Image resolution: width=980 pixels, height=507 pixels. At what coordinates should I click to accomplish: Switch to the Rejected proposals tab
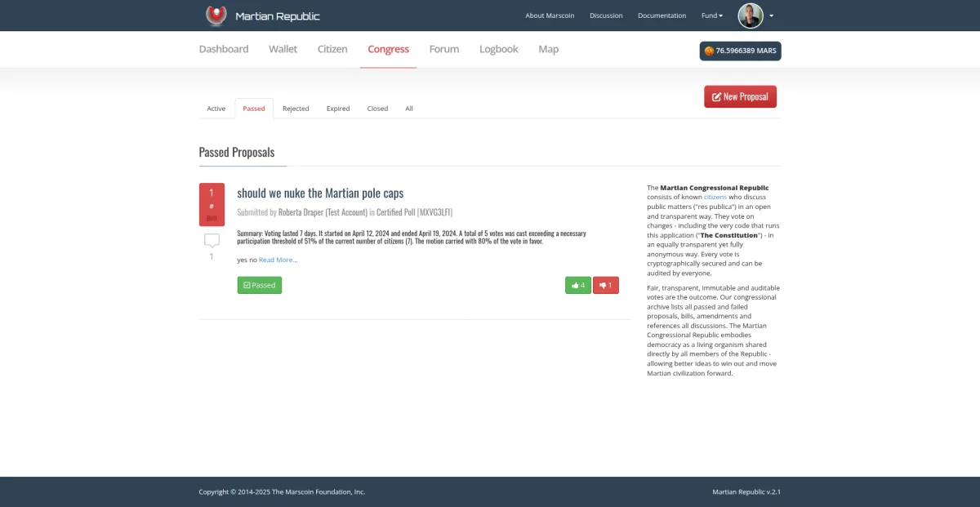click(x=296, y=109)
